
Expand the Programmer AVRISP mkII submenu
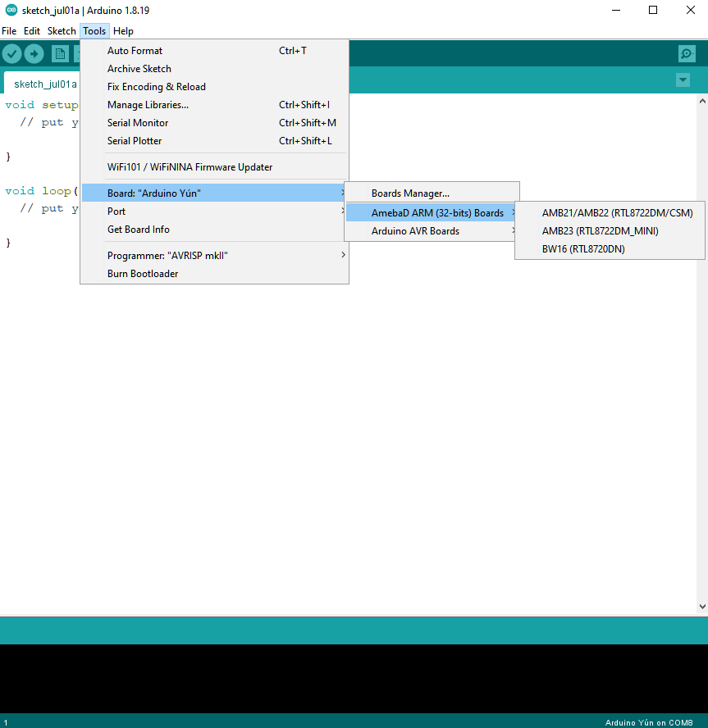pos(214,255)
